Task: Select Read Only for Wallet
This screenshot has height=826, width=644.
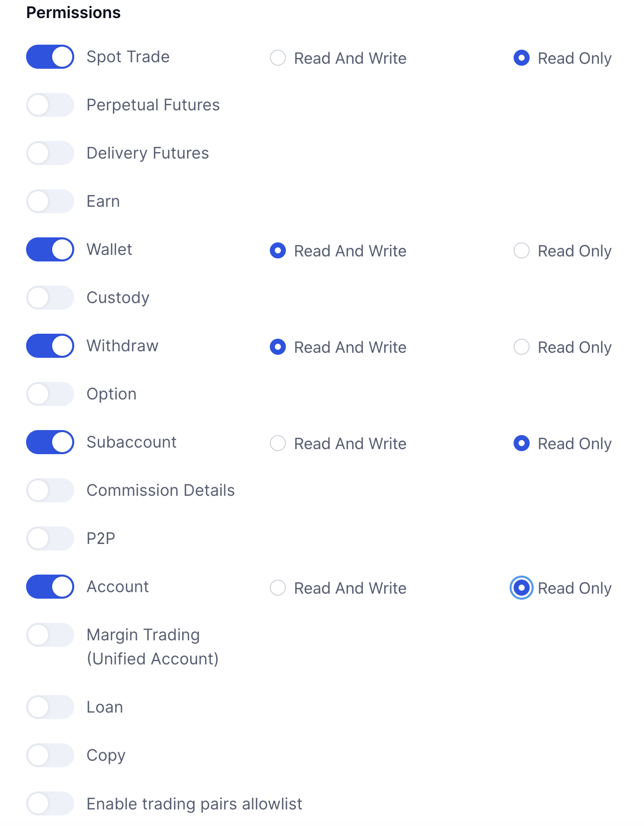Action: click(x=522, y=251)
